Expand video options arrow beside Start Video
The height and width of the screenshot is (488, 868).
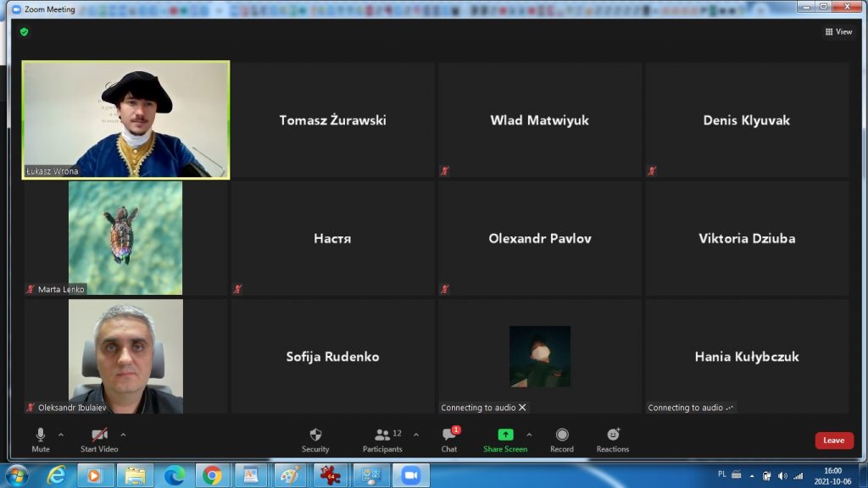coord(124,435)
